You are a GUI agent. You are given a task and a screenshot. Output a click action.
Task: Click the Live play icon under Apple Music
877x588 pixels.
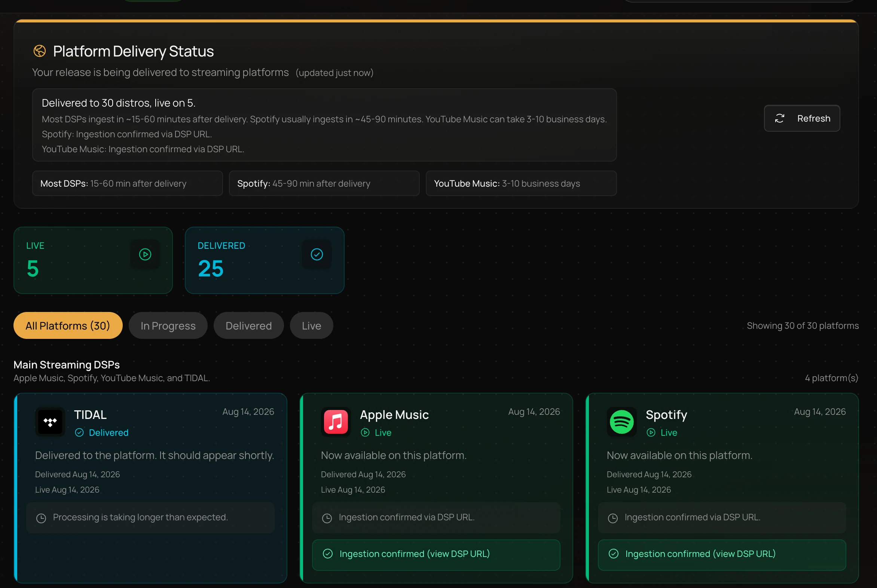tap(365, 432)
